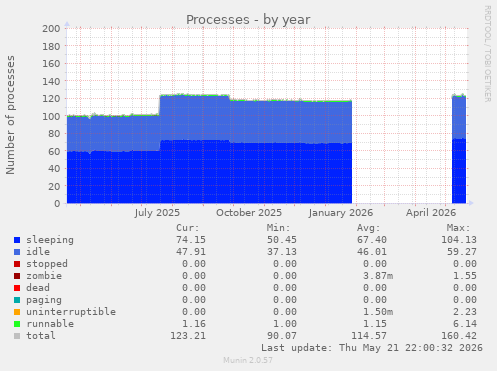Select the 'sleeping' legend label

pyautogui.click(x=50, y=240)
